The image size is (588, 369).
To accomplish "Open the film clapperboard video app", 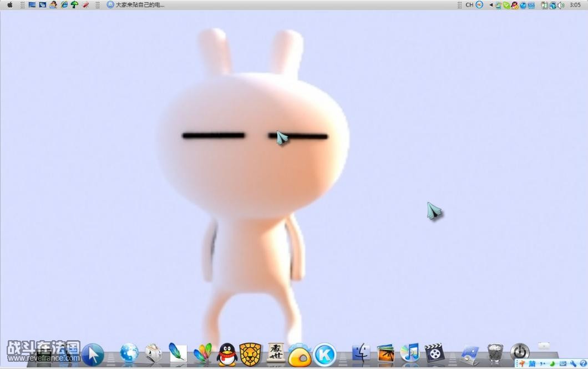I will (x=434, y=352).
